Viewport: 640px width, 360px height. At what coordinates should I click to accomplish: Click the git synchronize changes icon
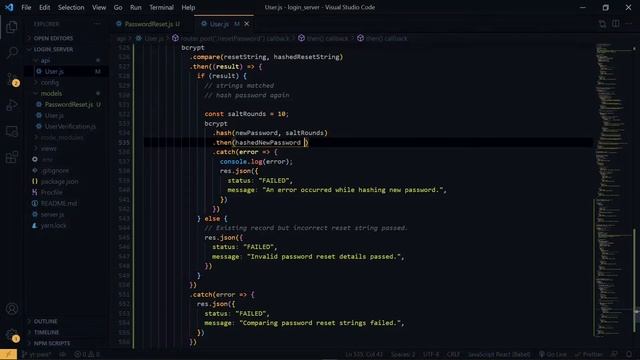click(x=62, y=354)
